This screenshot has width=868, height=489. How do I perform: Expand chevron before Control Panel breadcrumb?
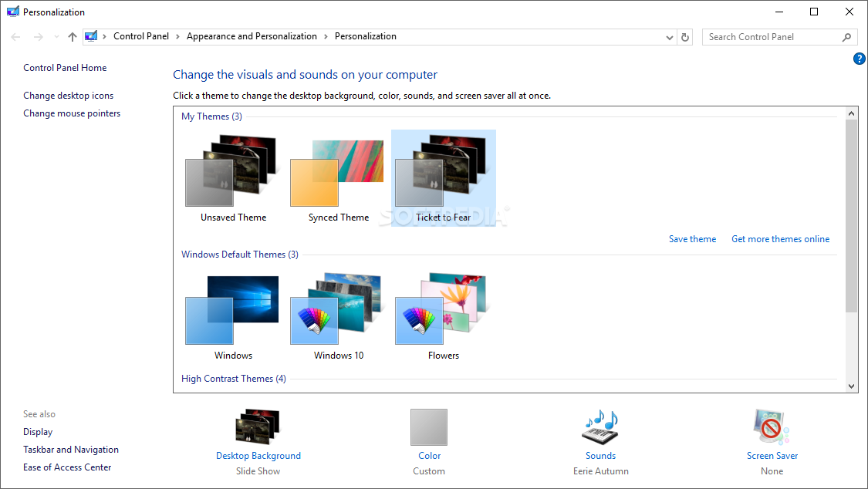pyautogui.click(x=104, y=36)
